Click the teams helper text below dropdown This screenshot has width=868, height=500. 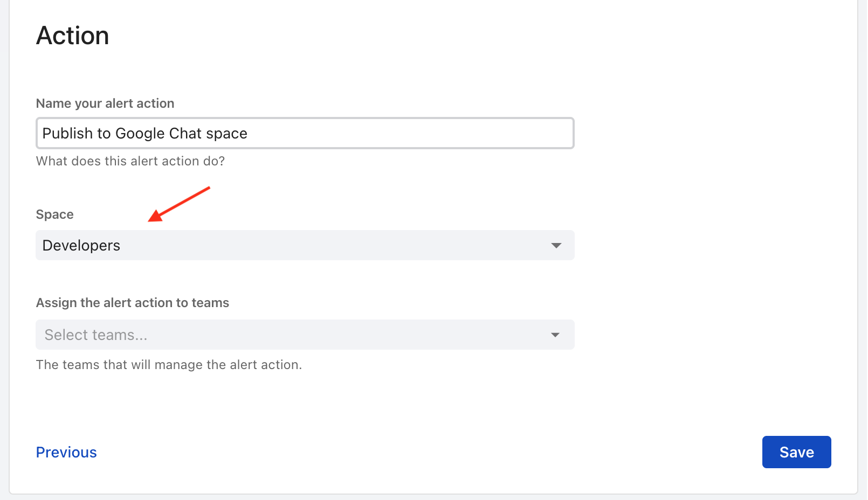(169, 365)
